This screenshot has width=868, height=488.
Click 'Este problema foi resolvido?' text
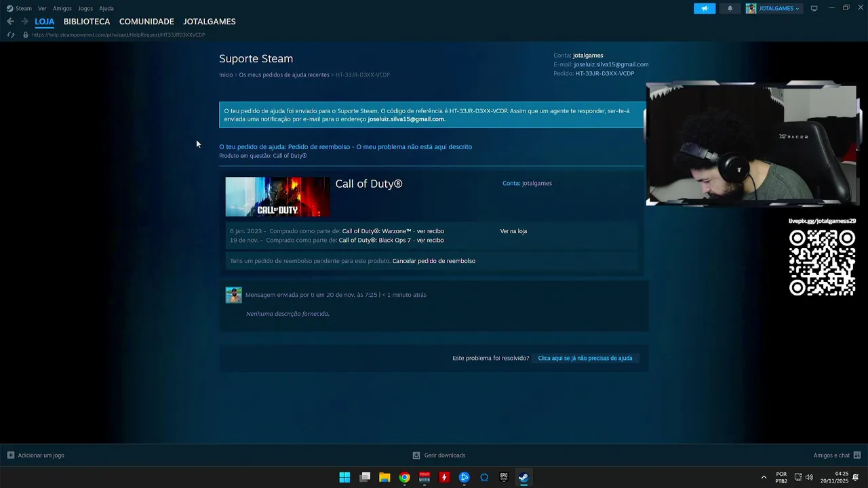coord(491,358)
